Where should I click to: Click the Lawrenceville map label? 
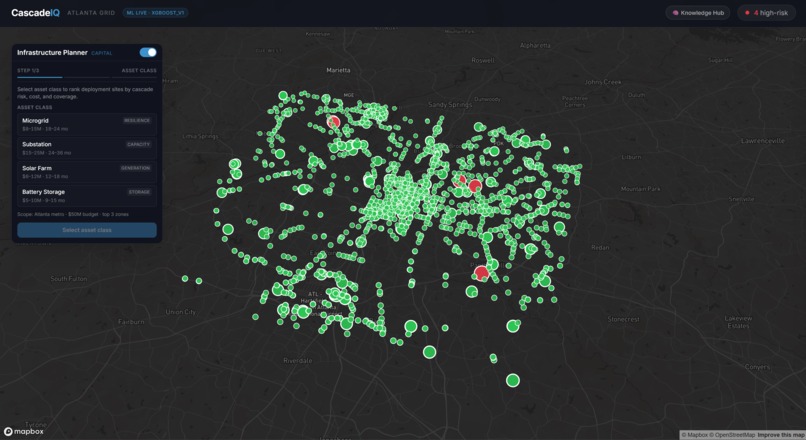[763, 141]
